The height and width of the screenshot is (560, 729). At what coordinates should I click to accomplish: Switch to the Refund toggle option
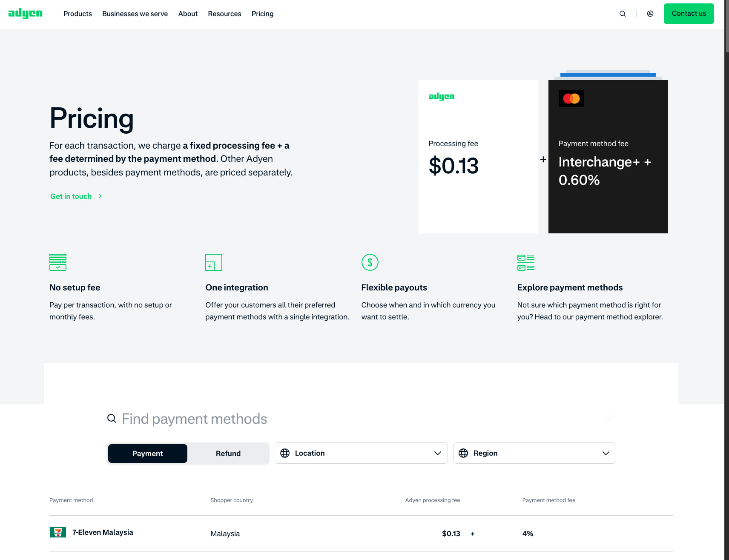pyautogui.click(x=228, y=454)
